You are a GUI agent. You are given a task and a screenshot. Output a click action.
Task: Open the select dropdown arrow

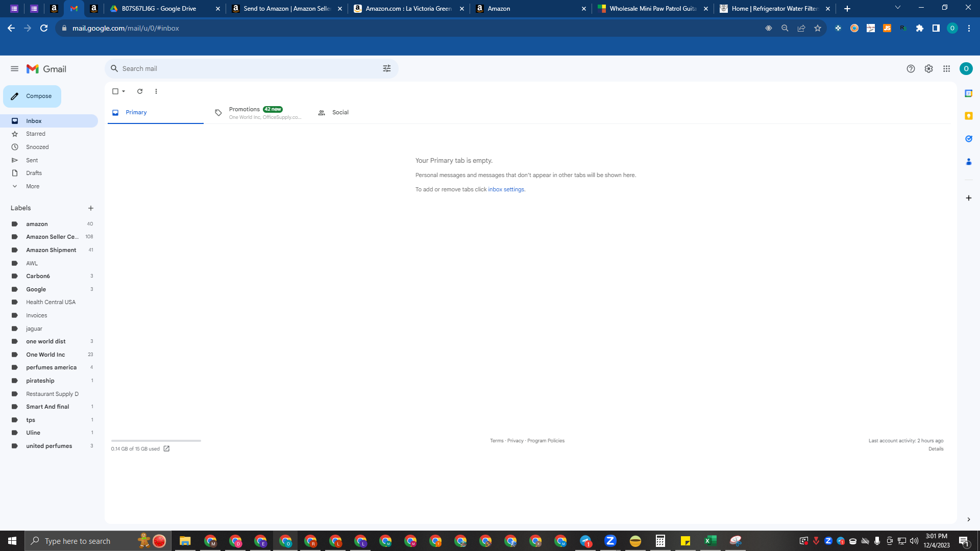124,92
